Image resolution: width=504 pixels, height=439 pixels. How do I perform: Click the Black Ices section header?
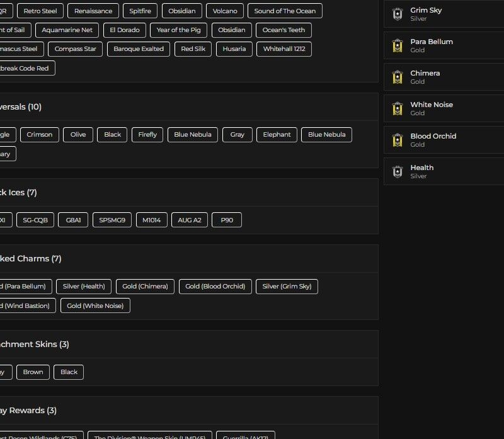19,192
